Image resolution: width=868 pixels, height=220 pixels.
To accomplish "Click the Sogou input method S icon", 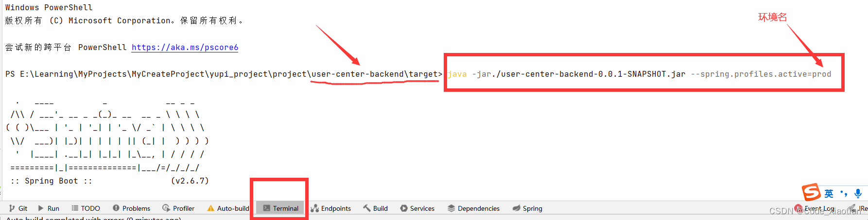I will coord(811,192).
